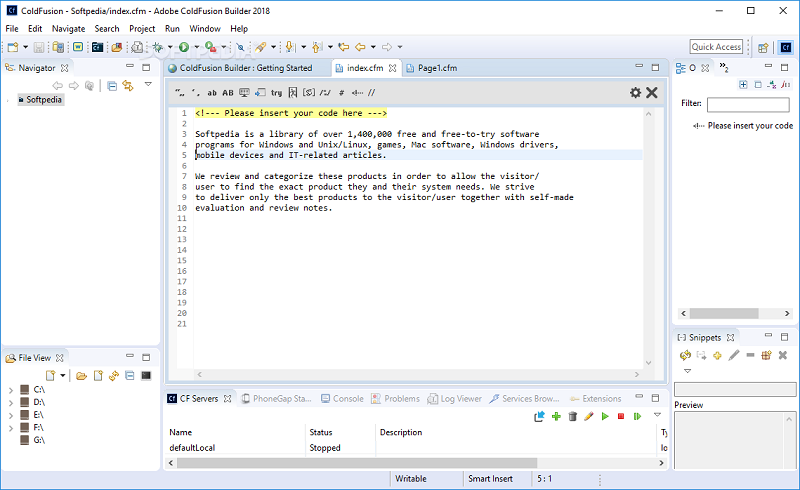Viewport: 800px width, 490px height.
Task: Switch to the Page1.cfm editor tab
Action: coord(437,68)
